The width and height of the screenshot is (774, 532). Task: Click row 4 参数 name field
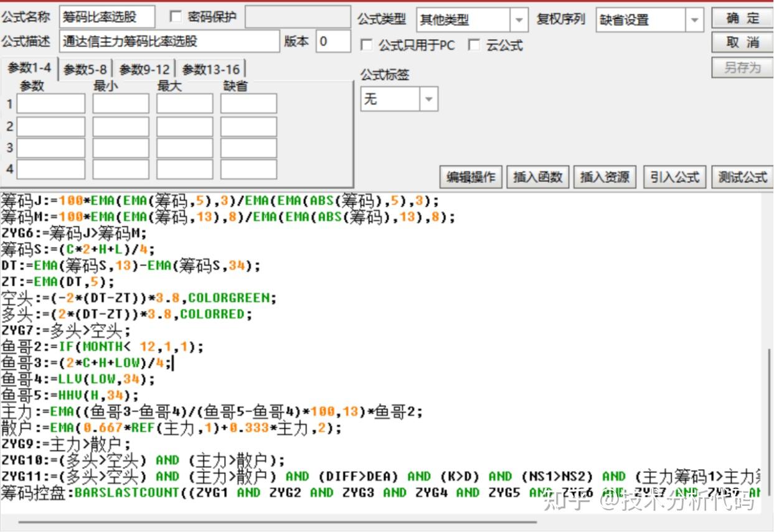[x=50, y=169]
